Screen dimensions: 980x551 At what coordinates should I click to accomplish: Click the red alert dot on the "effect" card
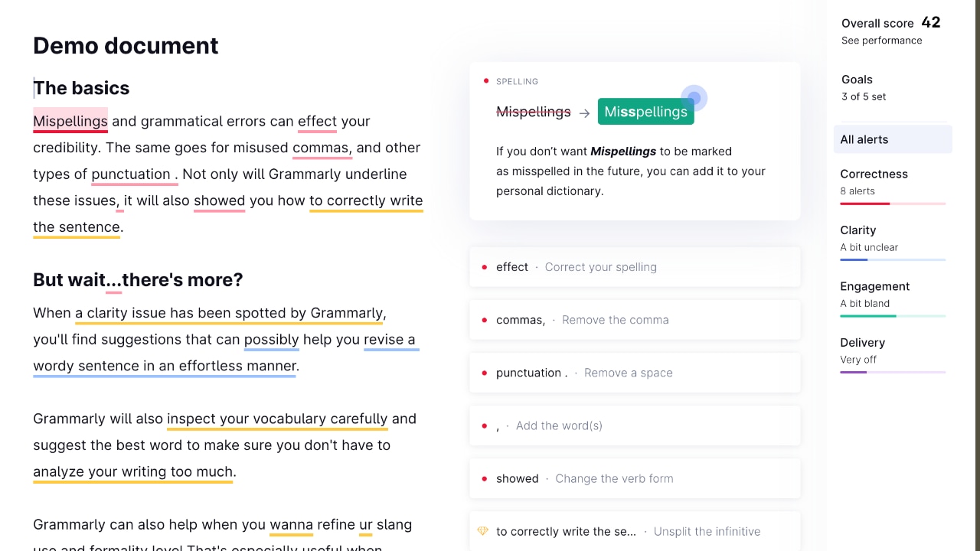tap(485, 266)
